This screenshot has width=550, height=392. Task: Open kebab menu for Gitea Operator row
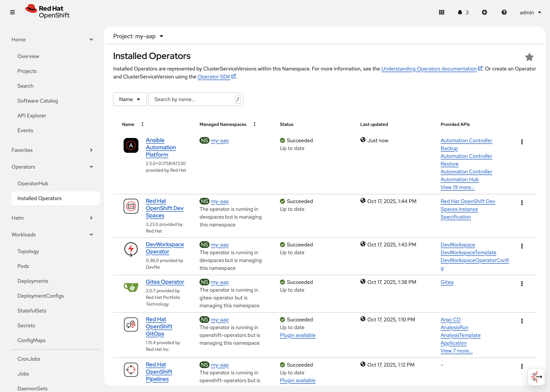click(522, 284)
